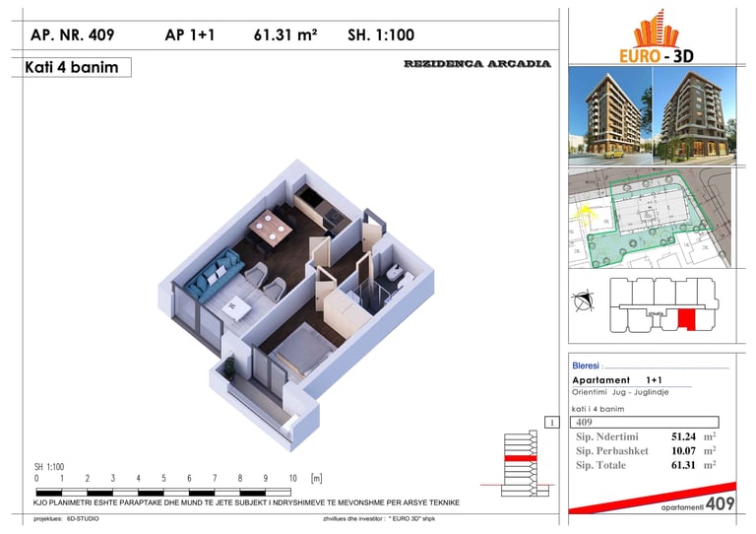Click the white coffee table

pyautogui.click(x=236, y=308)
